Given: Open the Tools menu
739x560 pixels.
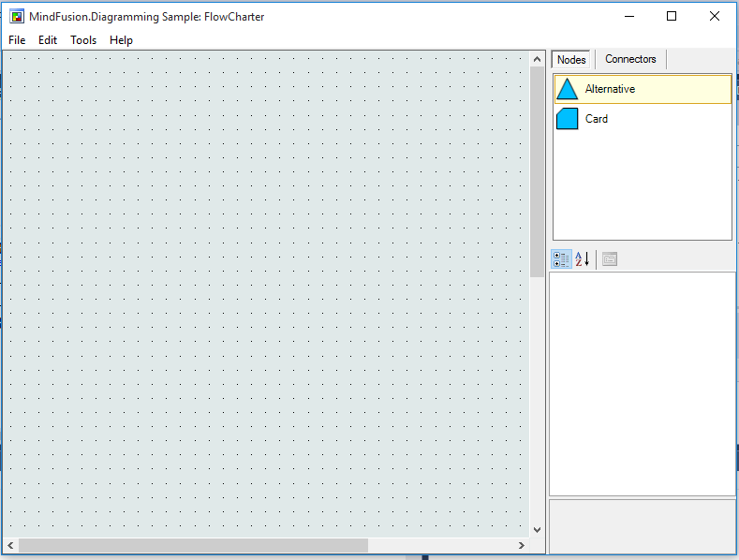Looking at the screenshot, I should (83, 40).
